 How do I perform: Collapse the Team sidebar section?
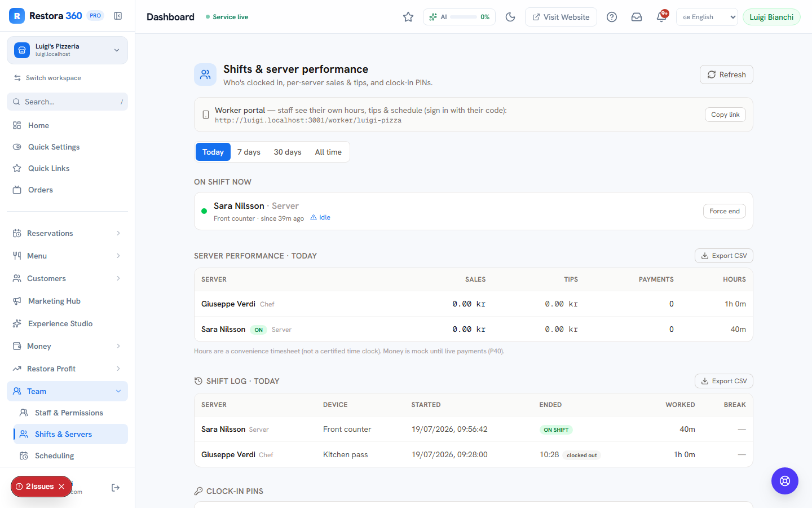(67, 391)
